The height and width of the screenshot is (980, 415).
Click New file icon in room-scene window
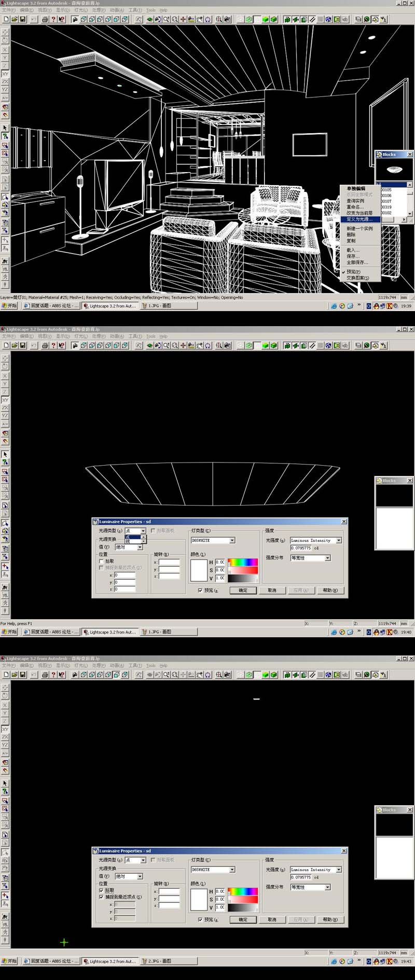(6, 19)
